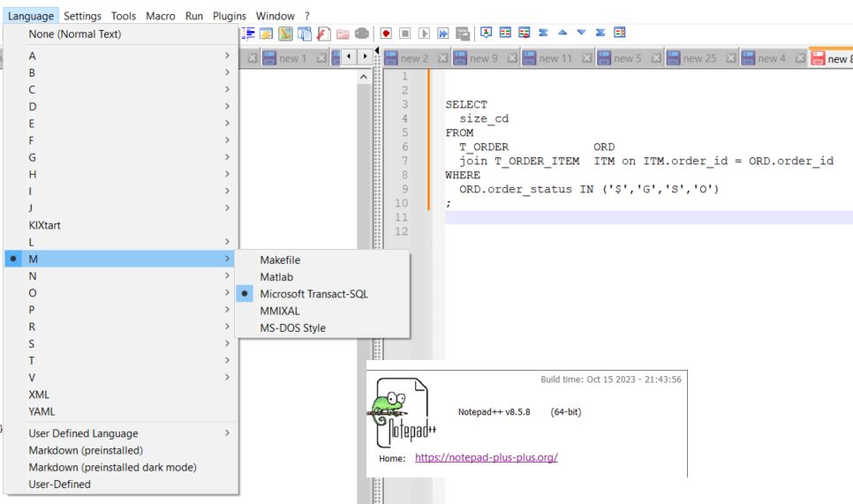Close the new 1 tab

pyautogui.click(x=321, y=58)
